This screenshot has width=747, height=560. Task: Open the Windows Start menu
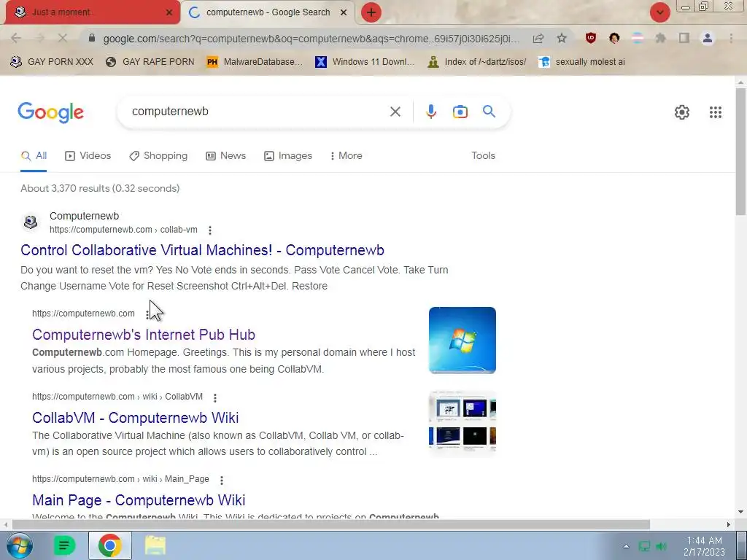click(x=20, y=545)
